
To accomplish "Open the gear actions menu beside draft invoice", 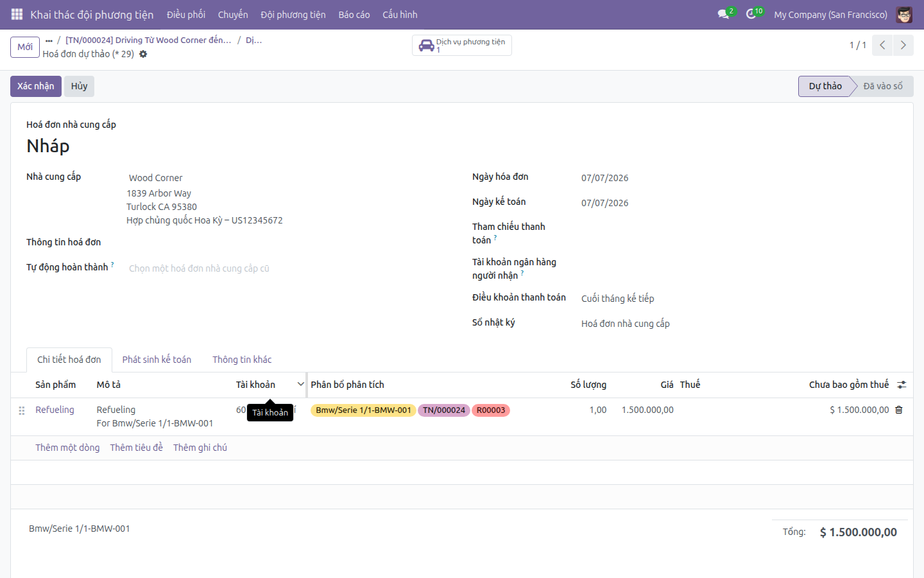I will pos(143,54).
